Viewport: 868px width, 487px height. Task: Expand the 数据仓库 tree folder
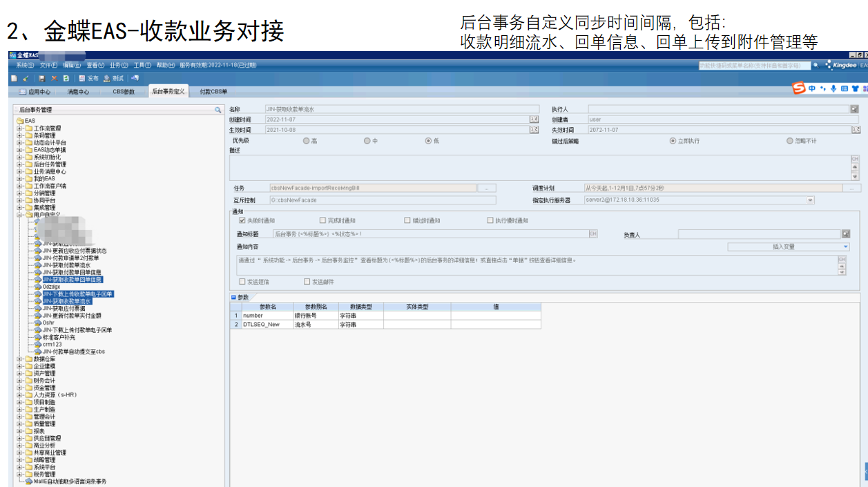(x=20, y=359)
